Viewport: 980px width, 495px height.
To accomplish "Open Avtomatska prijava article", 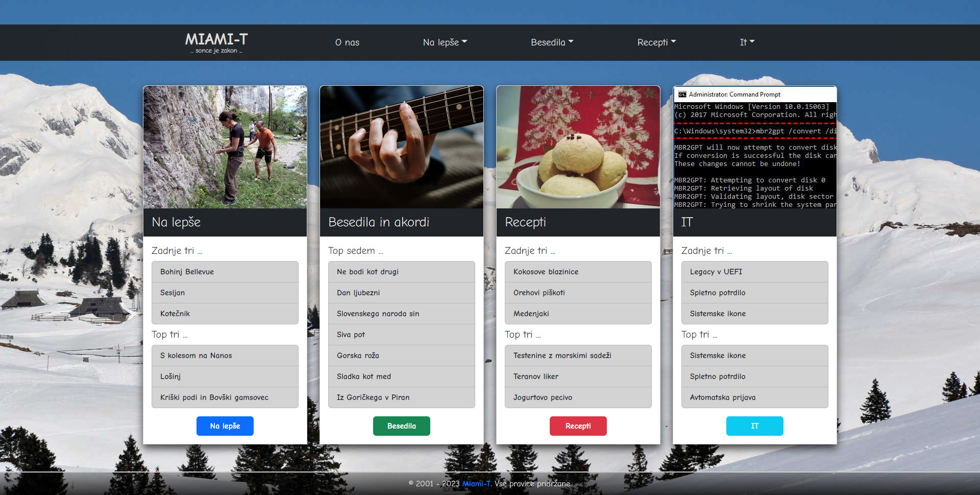I will tap(755, 397).
